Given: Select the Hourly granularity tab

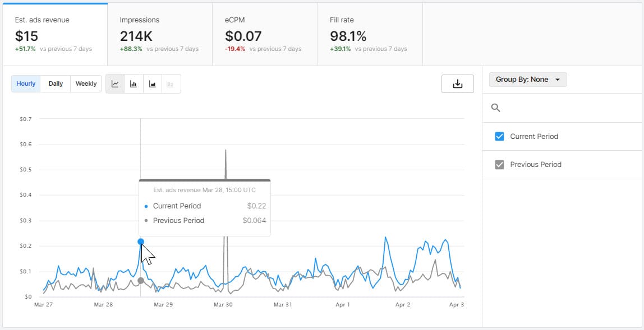Looking at the screenshot, I should pos(26,84).
